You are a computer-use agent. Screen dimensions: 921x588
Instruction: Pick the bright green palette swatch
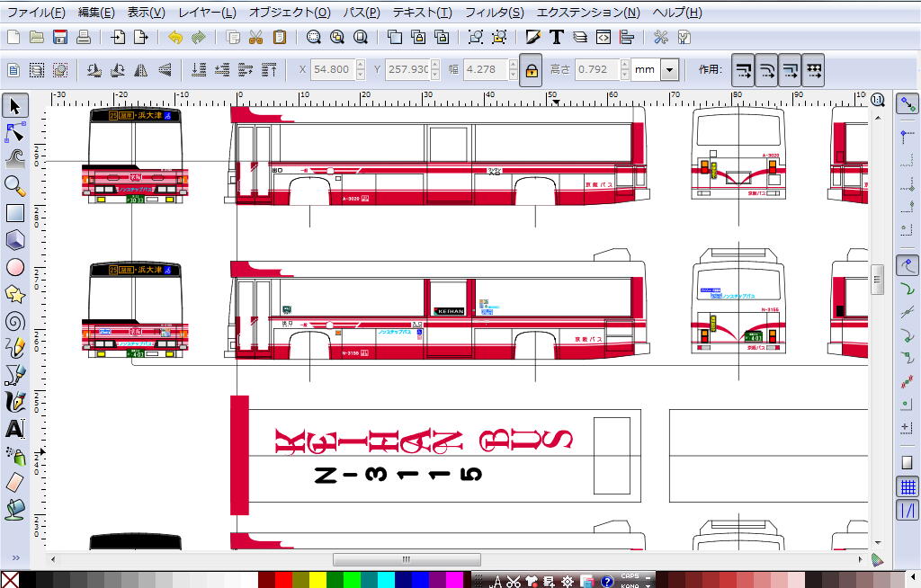[352, 580]
